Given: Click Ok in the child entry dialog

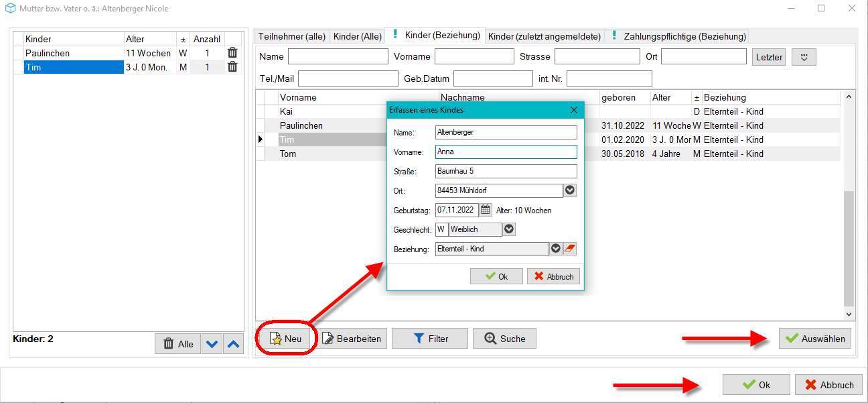Looking at the screenshot, I should (x=496, y=276).
